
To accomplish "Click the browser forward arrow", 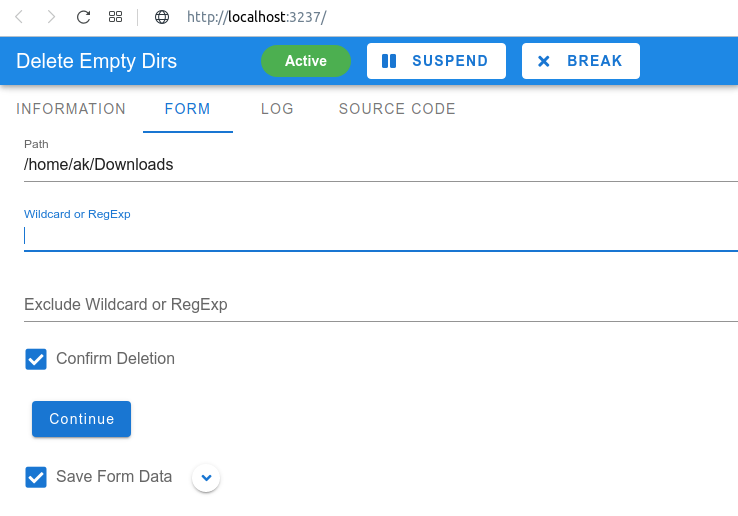I will pos(51,17).
